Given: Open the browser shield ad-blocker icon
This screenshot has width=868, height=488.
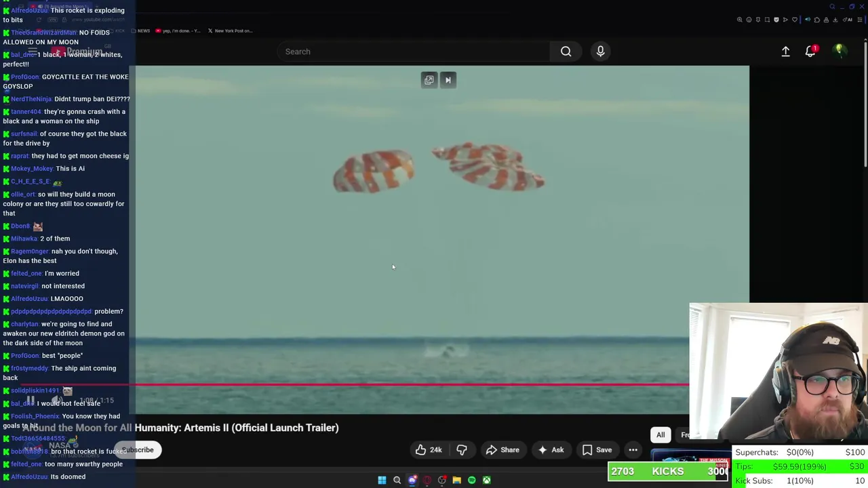Looking at the screenshot, I should (x=776, y=20).
